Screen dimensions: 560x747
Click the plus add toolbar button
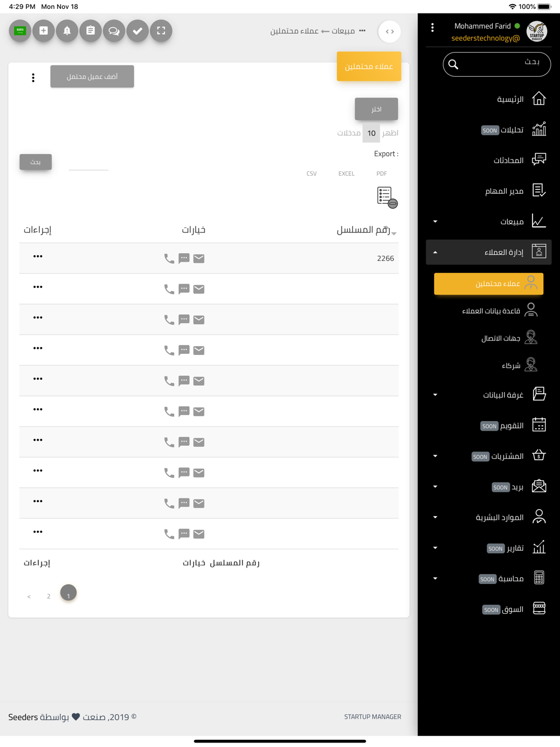click(44, 31)
